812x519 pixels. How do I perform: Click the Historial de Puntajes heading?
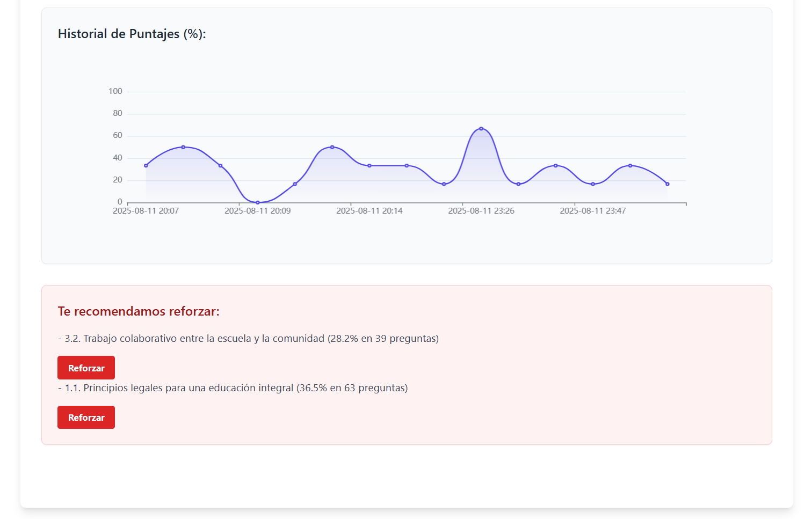(132, 34)
